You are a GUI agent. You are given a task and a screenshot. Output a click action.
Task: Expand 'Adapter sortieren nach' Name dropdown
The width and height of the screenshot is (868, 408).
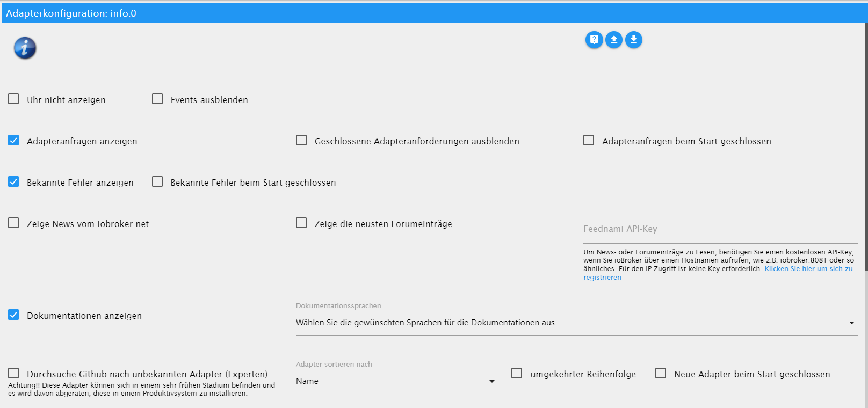[396, 381]
